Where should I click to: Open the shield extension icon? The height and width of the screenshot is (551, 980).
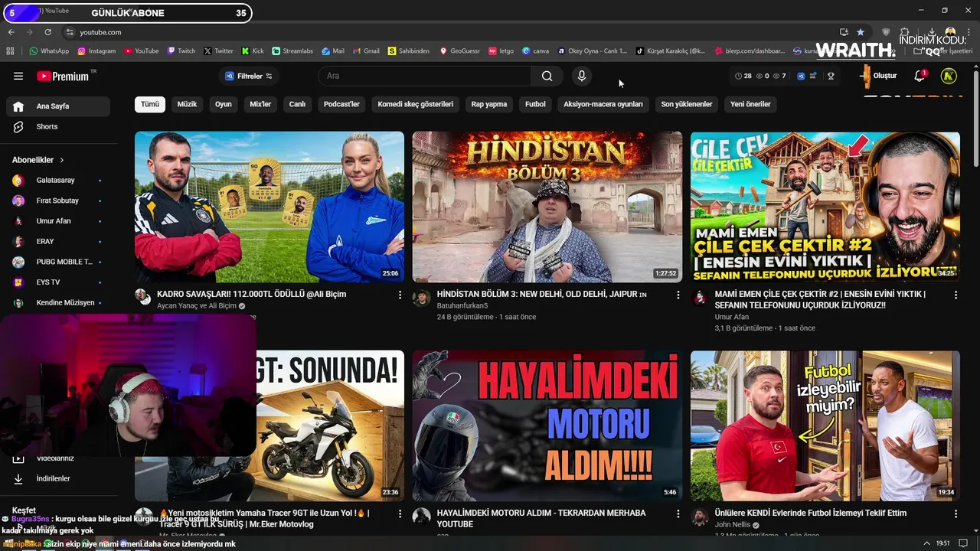[887, 32]
